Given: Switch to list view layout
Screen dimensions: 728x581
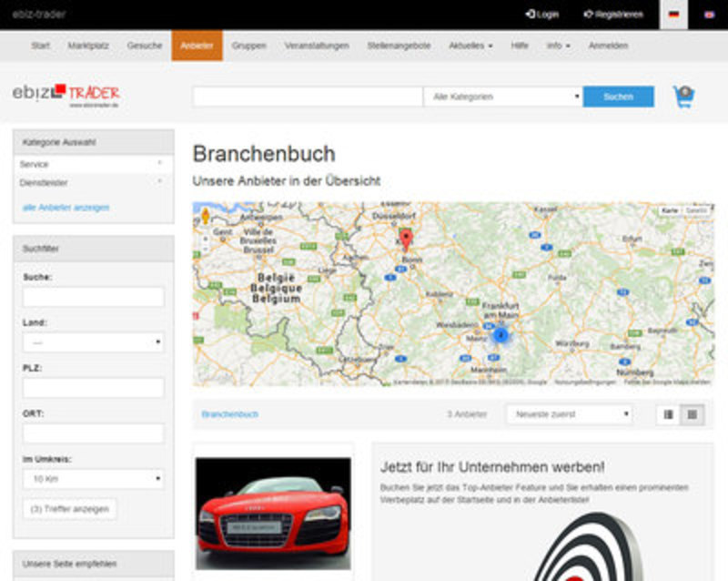Looking at the screenshot, I should [x=668, y=414].
